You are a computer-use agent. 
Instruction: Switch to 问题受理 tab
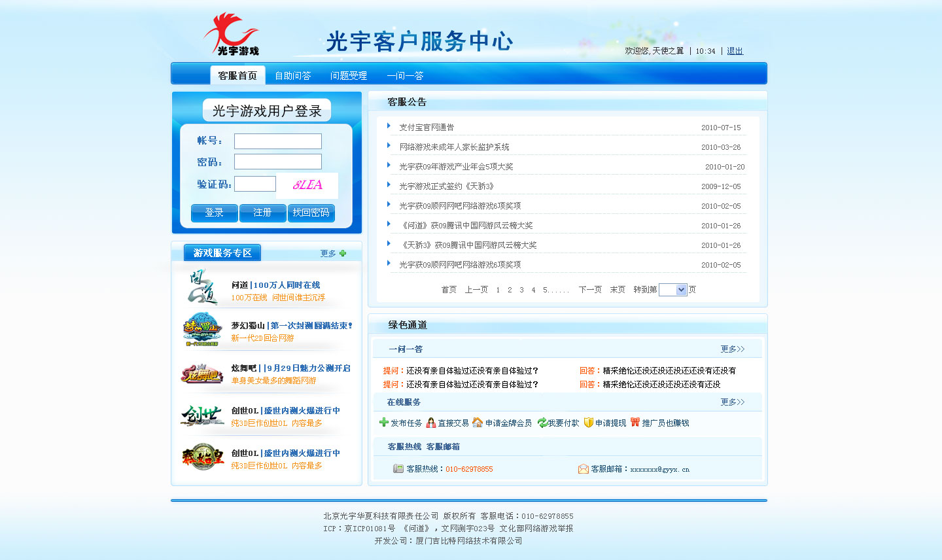pyautogui.click(x=349, y=76)
